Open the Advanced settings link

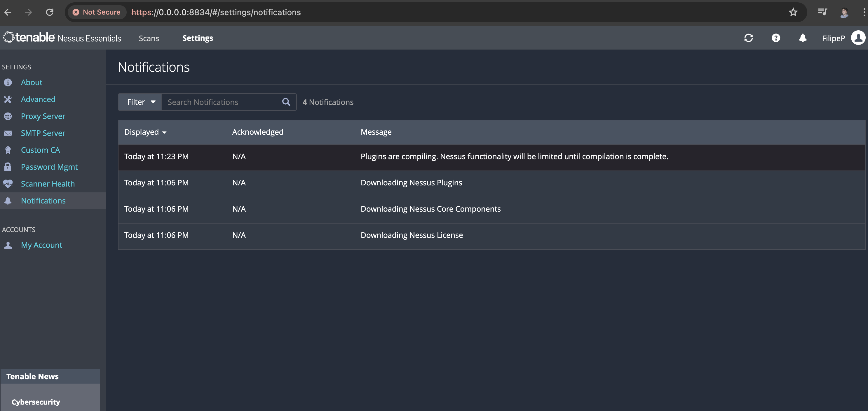click(x=38, y=99)
